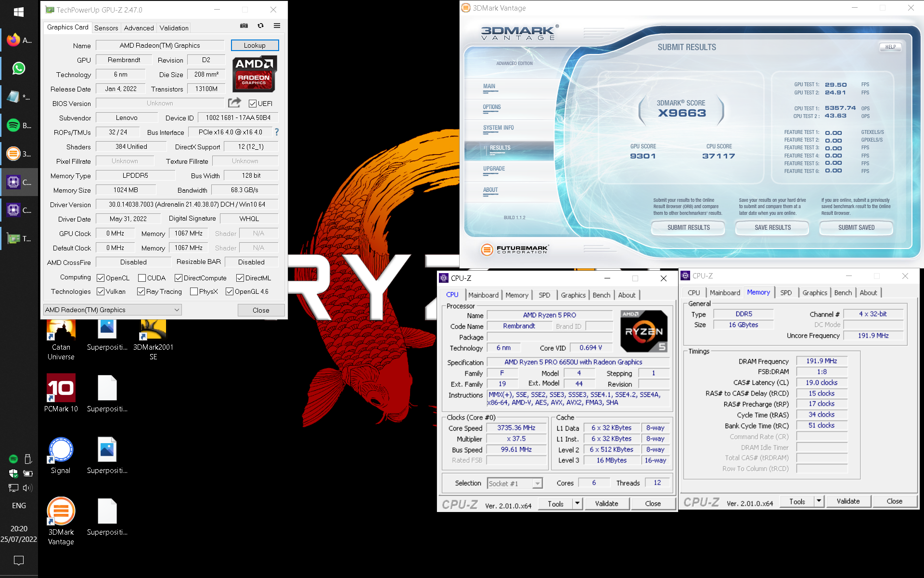
Task: Click the ENG language indicator
Action: click(19, 505)
